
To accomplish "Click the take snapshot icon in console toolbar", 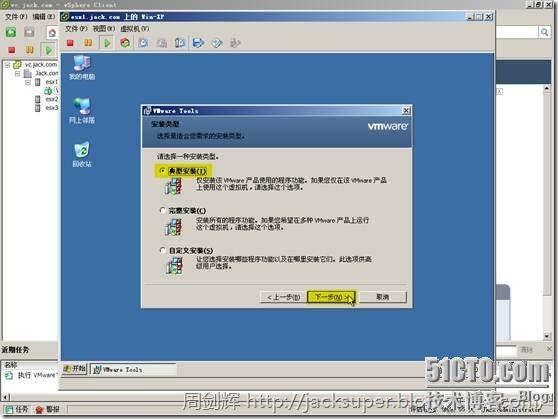I will click(143, 43).
